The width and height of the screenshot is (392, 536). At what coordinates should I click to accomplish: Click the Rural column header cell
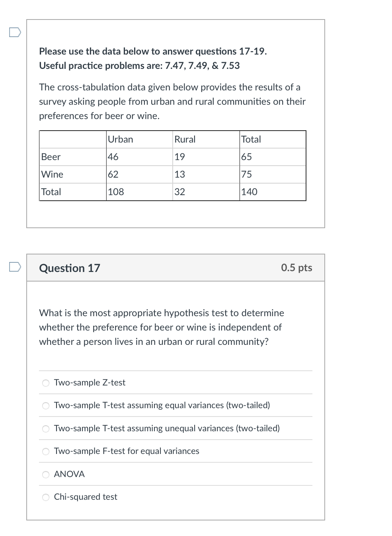point(185,139)
